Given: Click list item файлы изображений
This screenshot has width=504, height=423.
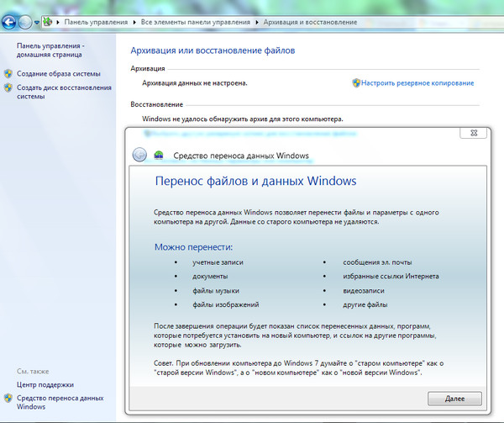Looking at the screenshot, I should pyautogui.click(x=226, y=304).
